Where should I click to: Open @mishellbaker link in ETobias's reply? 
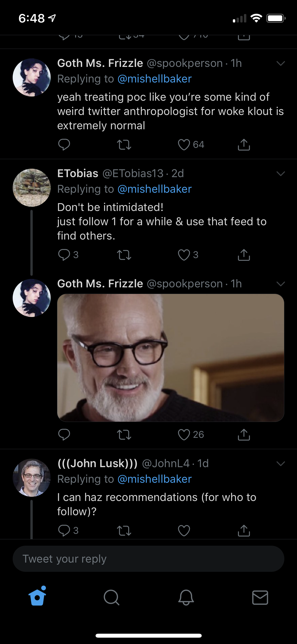click(x=154, y=189)
